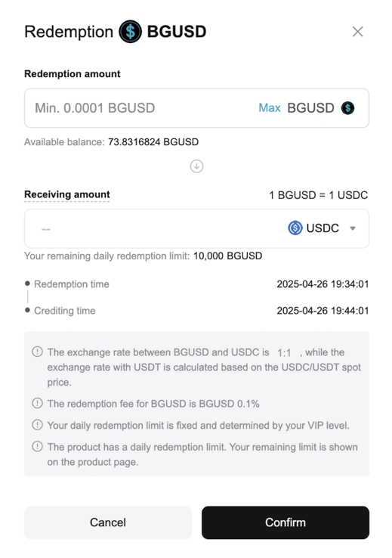Screen dimensions: 392x558
Task: Click the blue USDC coin icon
Action: click(295, 228)
